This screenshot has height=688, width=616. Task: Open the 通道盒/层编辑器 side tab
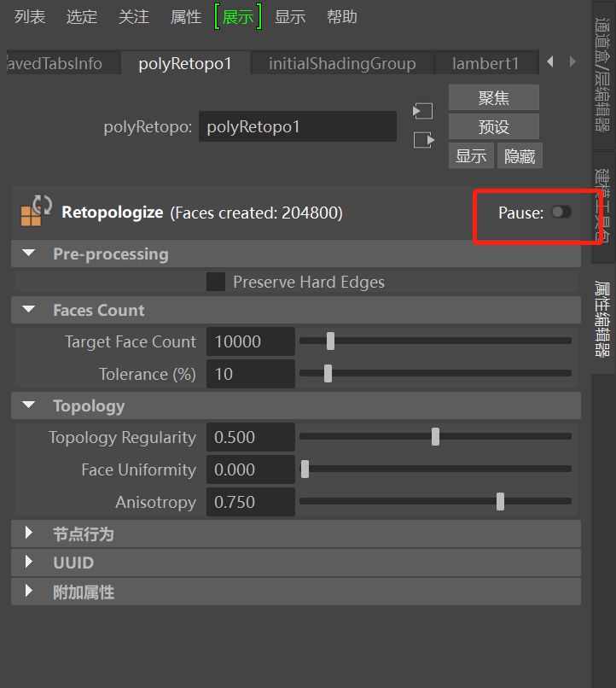603,74
